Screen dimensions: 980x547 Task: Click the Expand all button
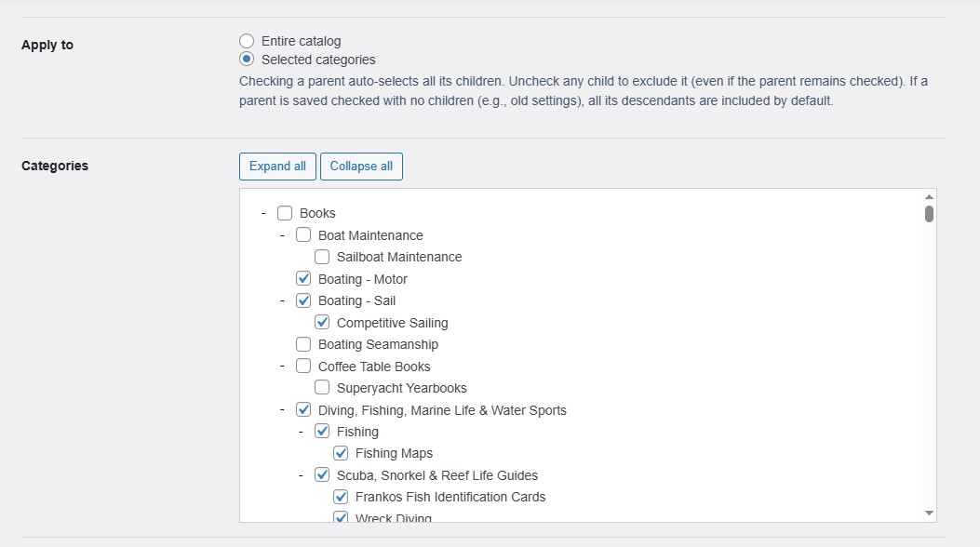(x=277, y=166)
